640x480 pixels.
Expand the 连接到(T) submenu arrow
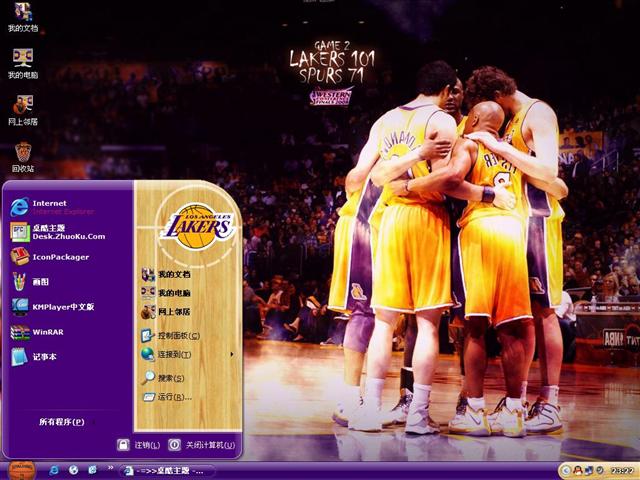coord(232,354)
